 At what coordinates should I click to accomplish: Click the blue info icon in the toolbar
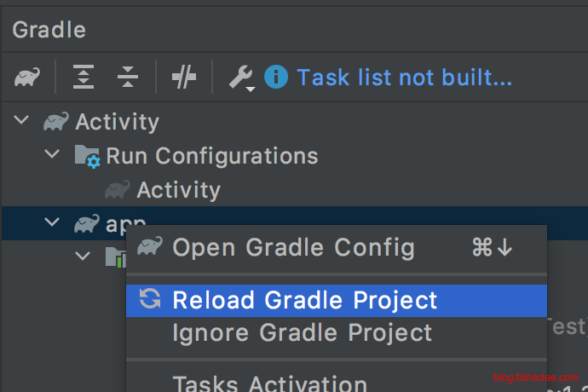pos(276,78)
